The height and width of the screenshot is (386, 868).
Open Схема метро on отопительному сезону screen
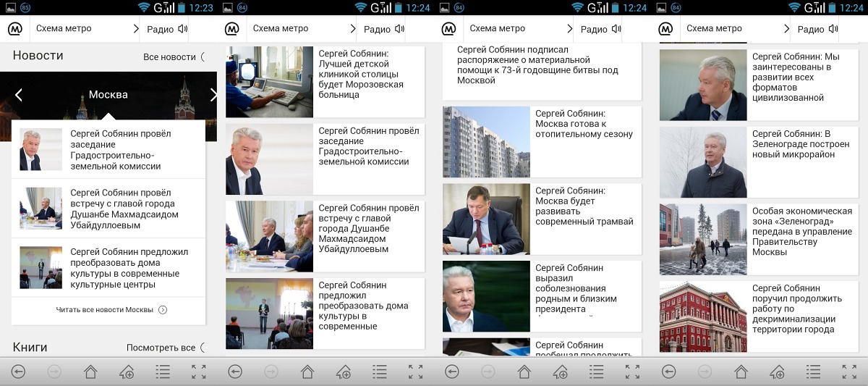(x=498, y=29)
